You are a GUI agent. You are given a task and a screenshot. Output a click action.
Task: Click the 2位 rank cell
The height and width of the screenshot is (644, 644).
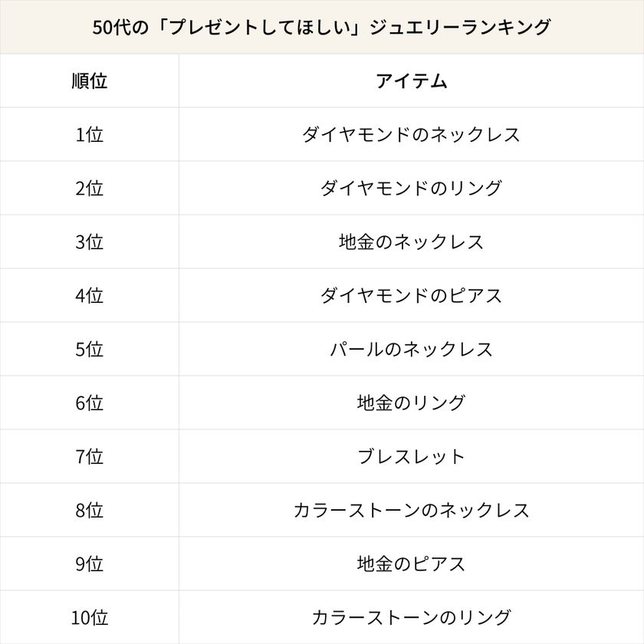[x=89, y=189]
